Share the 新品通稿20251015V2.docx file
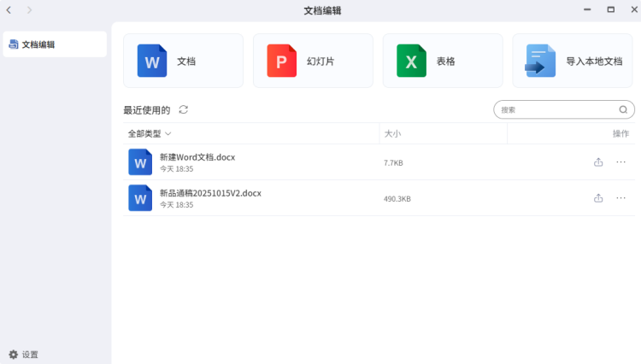Screen dimensions: 641x364 pos(598,198)
